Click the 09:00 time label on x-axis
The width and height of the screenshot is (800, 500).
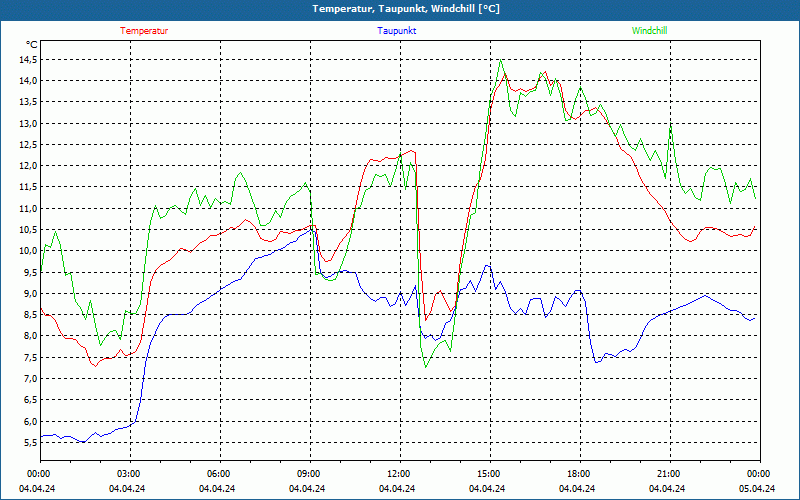[x=309, y=474]
